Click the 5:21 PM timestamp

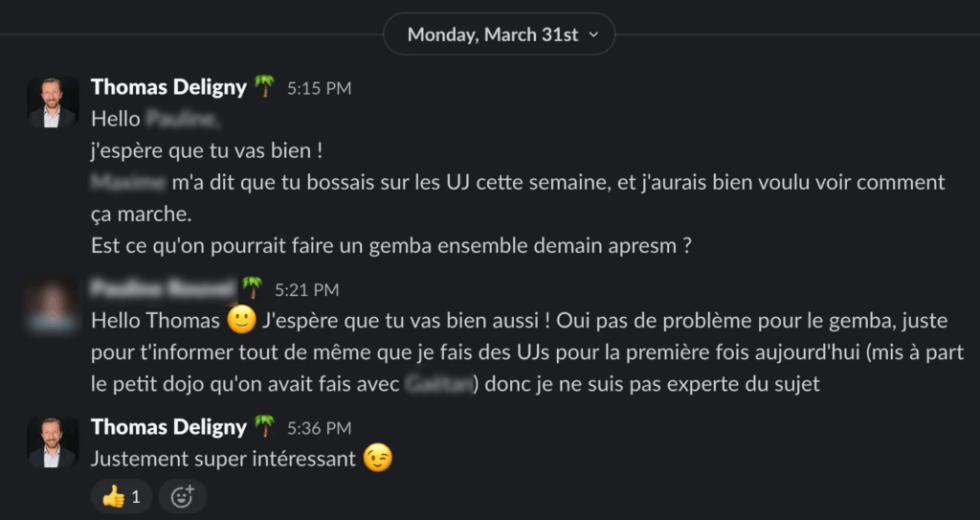[x=306, y=289]
